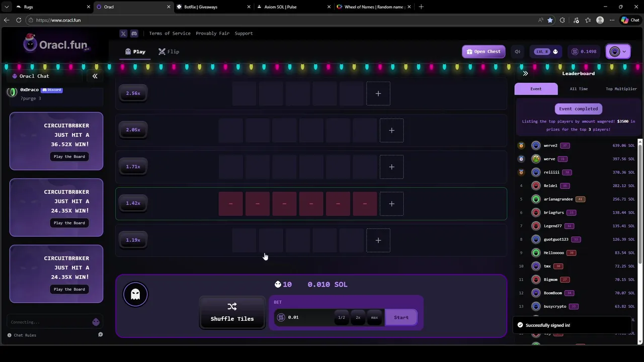
Task: Halve the bet with 1/2 button
Action: click(x=342, y=318)
